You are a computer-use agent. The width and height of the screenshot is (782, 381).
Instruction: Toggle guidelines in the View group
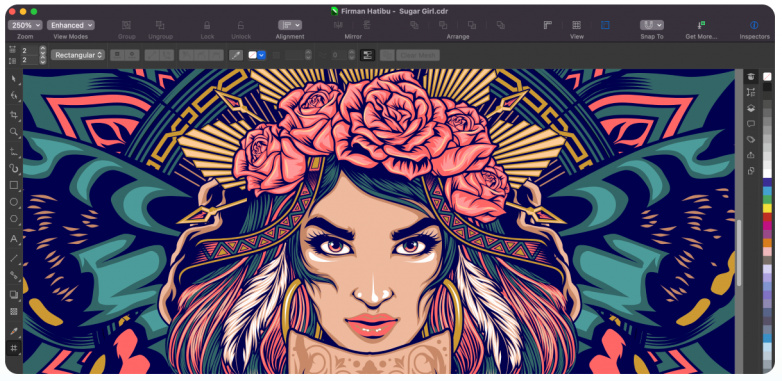pyautogui.click(x=605, y=25)
